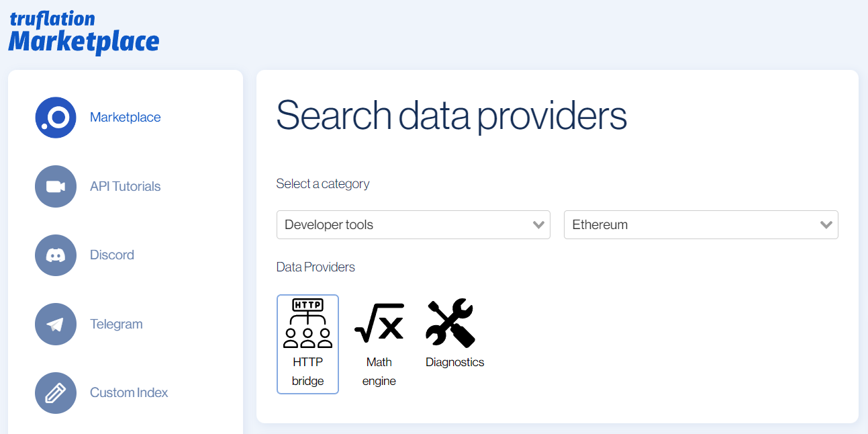Select the HTTP bridge network icon

pos(307,323)
